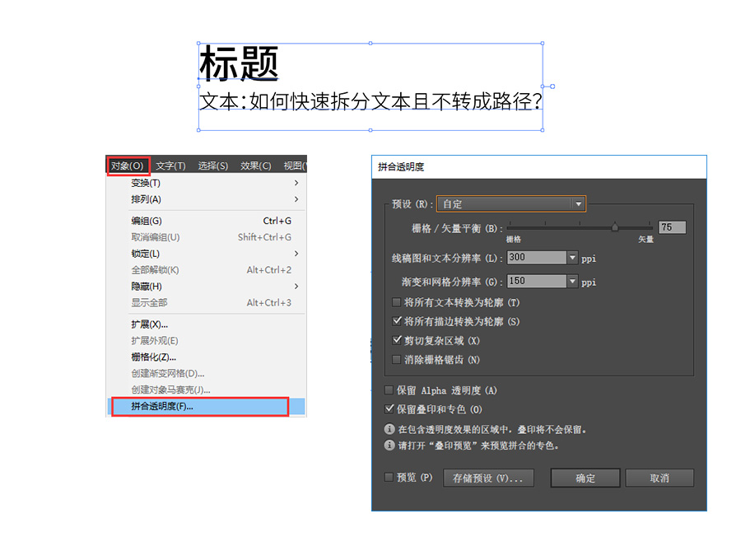The image size is (741, 560).
Task: Select 栅格化(Z)... menu item
Action: click(206, 357)
